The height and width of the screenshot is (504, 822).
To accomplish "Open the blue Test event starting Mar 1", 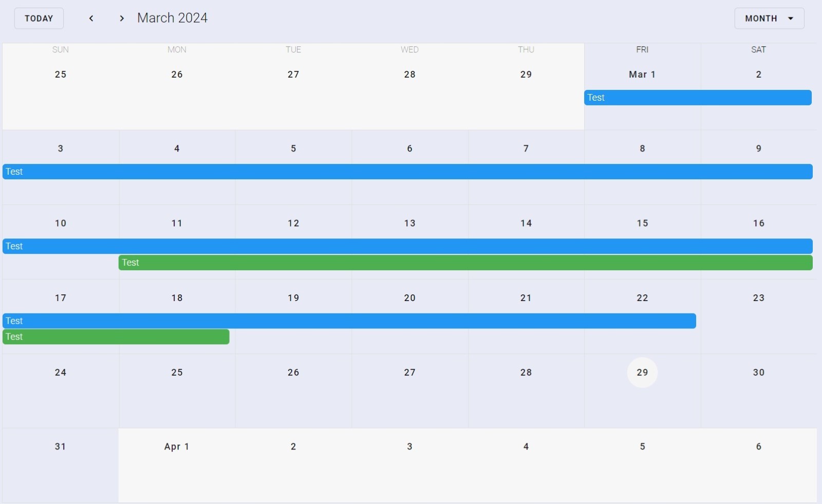I will click(697, 98).
